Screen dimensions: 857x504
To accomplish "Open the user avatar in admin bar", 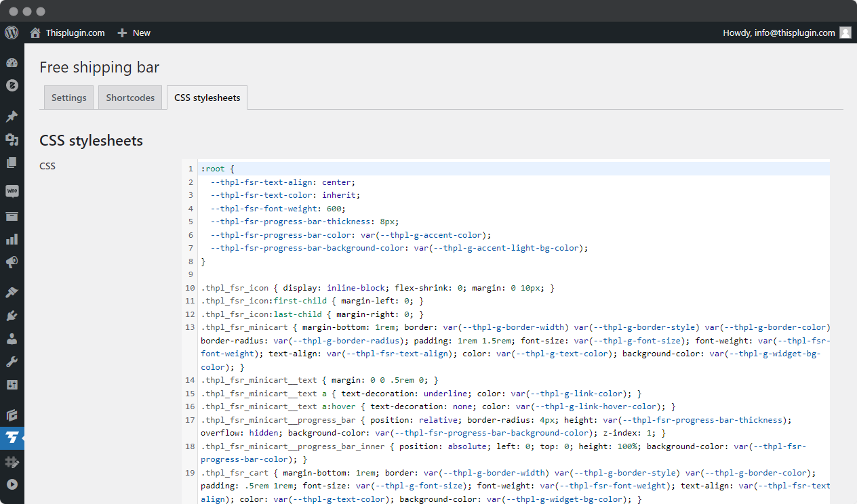I will tap(845, 33).
